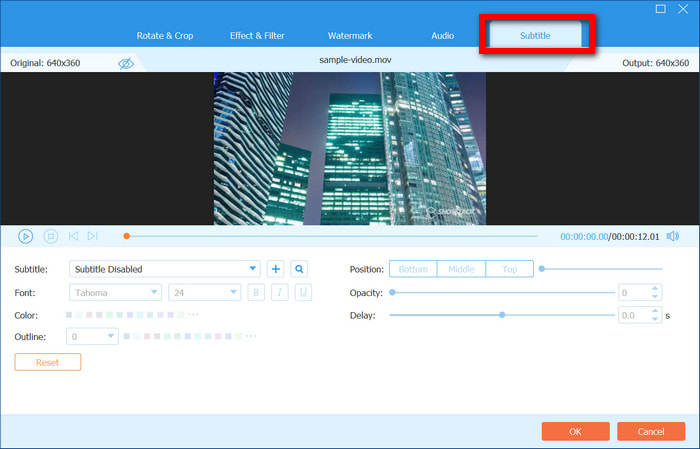This screenshot has width=700, height=449.
Task: Add a subtitle file with plus icon
Action: point(276,269)
